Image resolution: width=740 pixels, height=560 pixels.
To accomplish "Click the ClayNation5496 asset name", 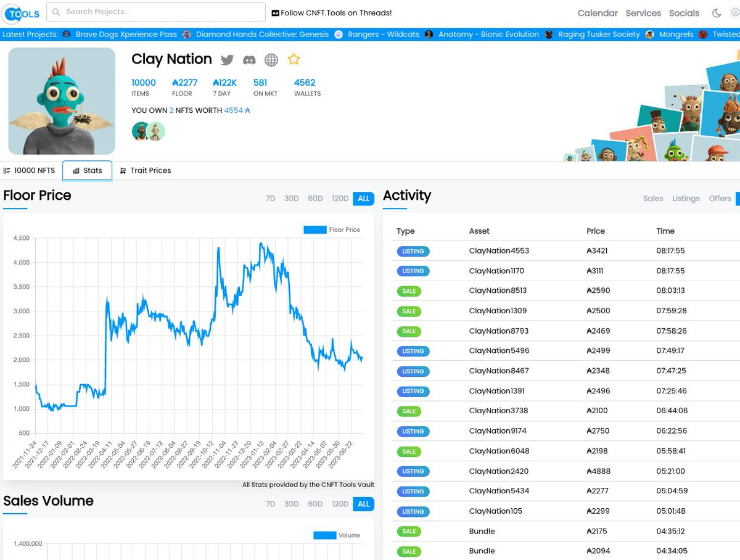I will click(x=499, y=351).
